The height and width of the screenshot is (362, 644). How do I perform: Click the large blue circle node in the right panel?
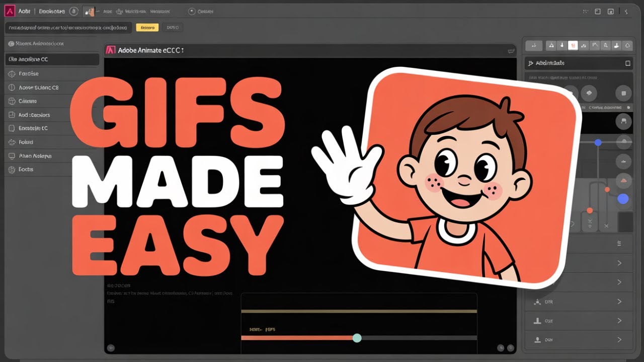623,199
